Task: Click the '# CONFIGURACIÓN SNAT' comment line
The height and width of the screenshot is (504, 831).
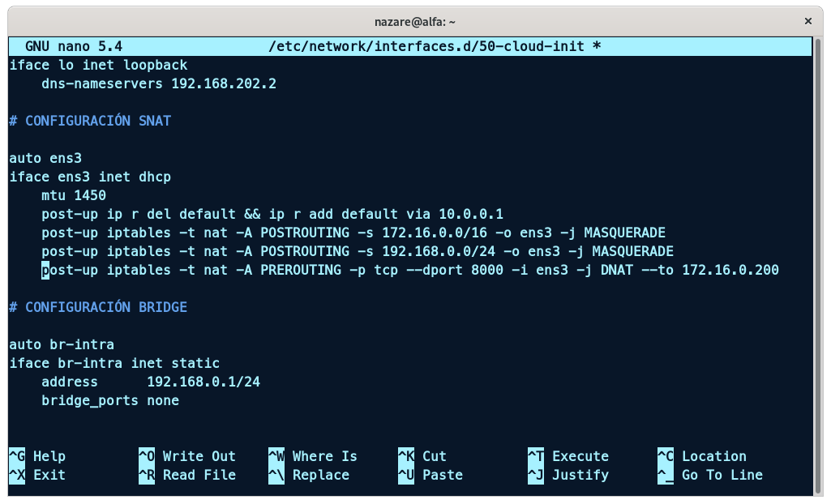Action: pos(90,121)
